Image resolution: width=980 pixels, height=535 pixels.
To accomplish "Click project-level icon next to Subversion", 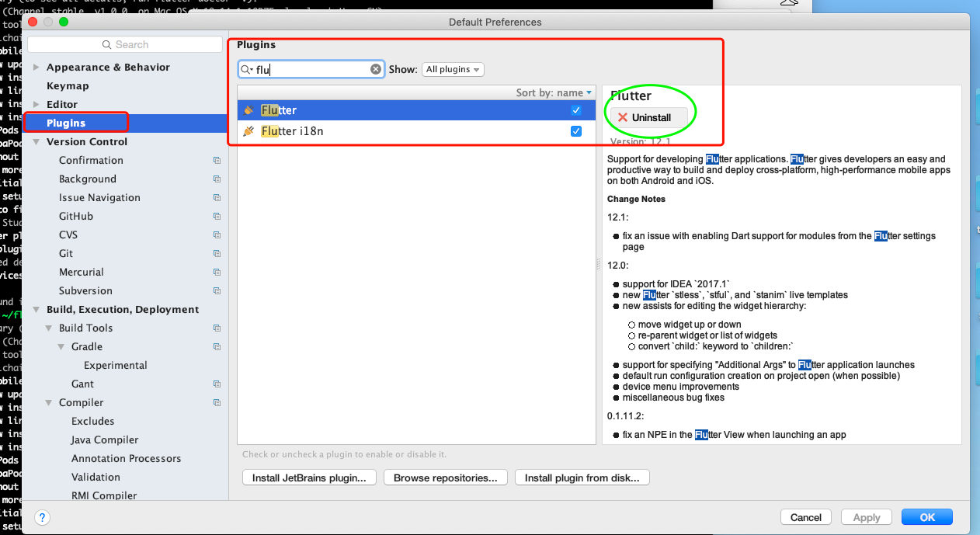I will click(217, 291).
